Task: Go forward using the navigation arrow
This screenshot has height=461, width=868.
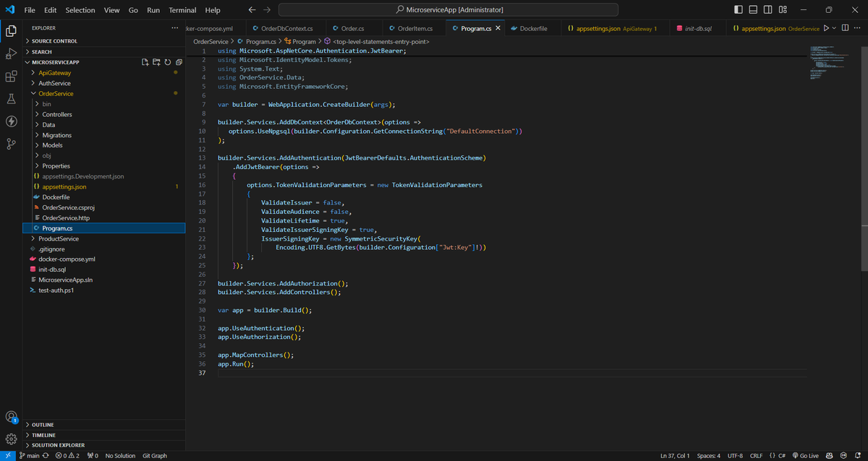Action: click(x=267, y=10)
